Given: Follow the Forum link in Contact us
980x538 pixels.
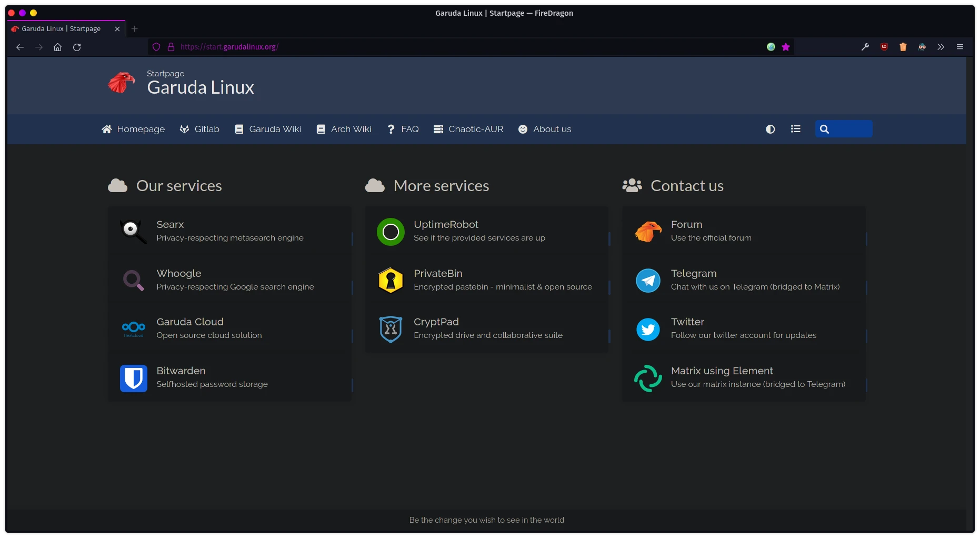Looking at the screenshot, I should 686,224.
